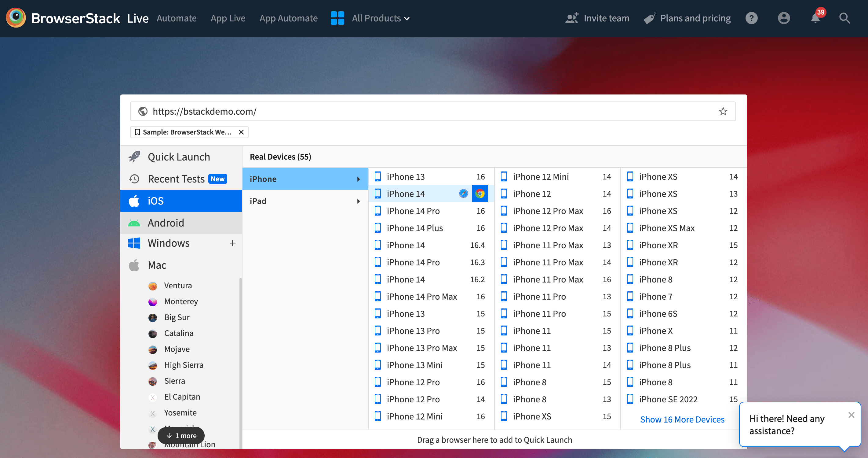The image size is (868, 458).
Task: Open Quick Launch section
Action: [179, 157]
